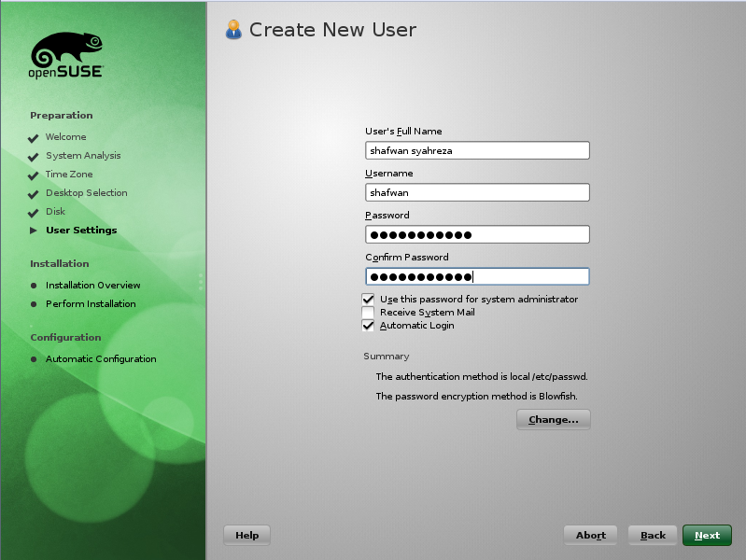Click the Preparation section heading
Screen dimensions: 746x560
pos(62,116)
